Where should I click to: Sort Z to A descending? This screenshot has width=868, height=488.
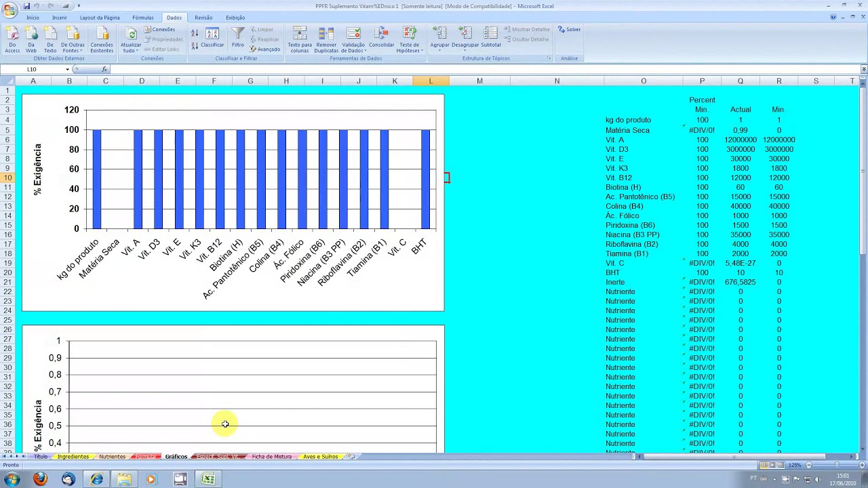(195, 46)
